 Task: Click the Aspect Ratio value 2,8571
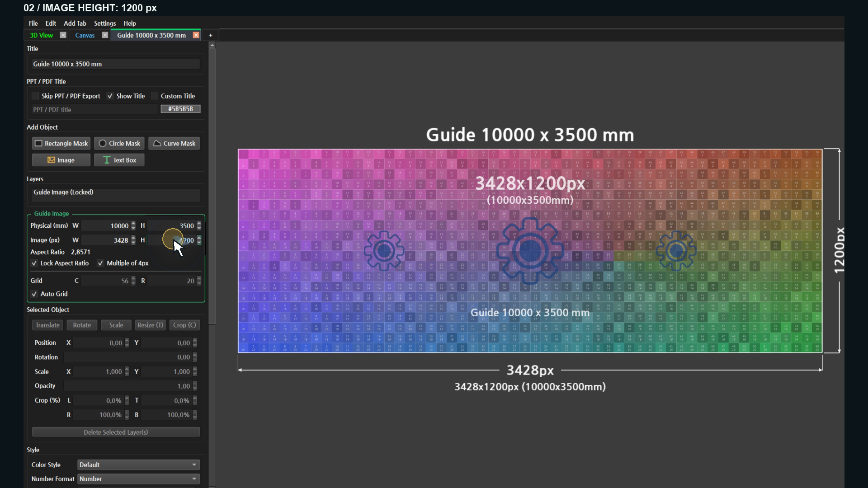[x=80, y=252]
